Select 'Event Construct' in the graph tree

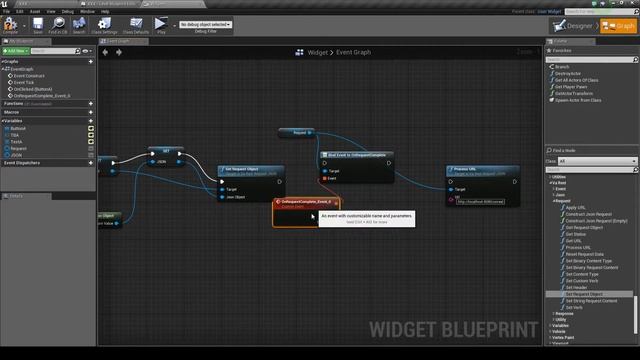coord(29,76)
